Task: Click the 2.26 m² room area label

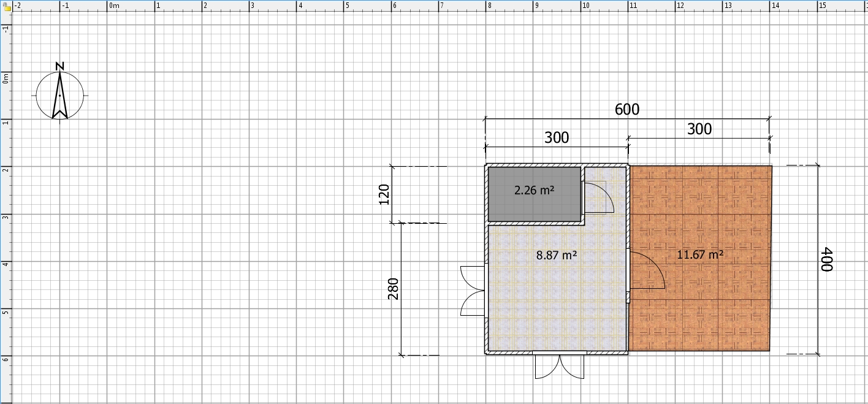Action: pos(534,191)
